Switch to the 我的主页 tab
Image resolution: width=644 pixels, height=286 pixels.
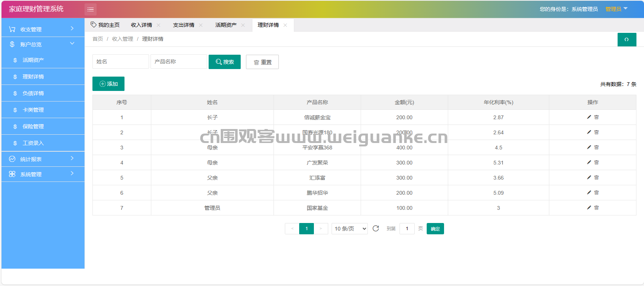(x=105, y=25)
